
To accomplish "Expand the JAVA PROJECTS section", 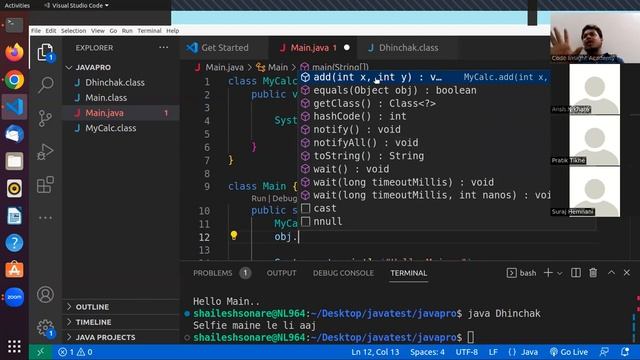I will [105, 337].
